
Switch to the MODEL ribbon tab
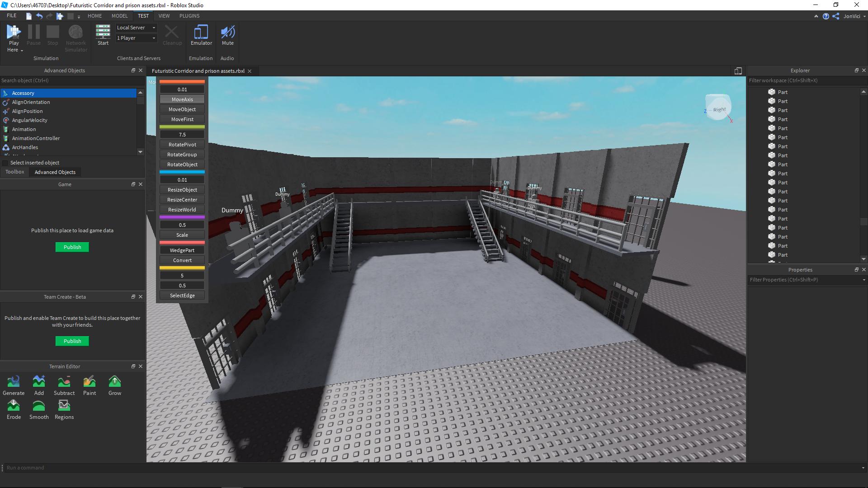[119, 16]
